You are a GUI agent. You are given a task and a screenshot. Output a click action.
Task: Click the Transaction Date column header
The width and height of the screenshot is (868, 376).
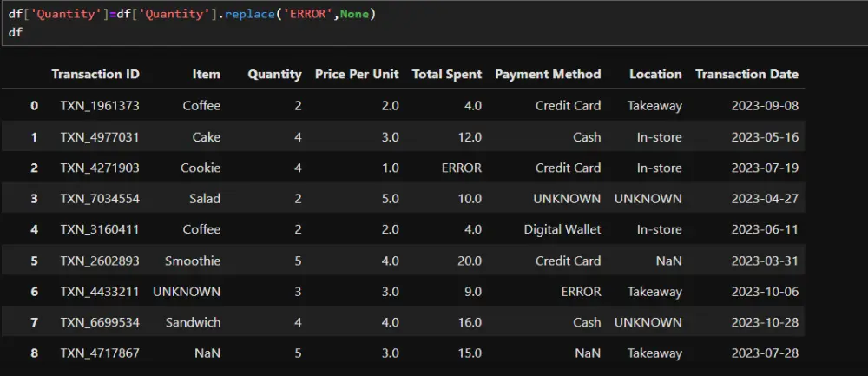(x=746, y=74)
